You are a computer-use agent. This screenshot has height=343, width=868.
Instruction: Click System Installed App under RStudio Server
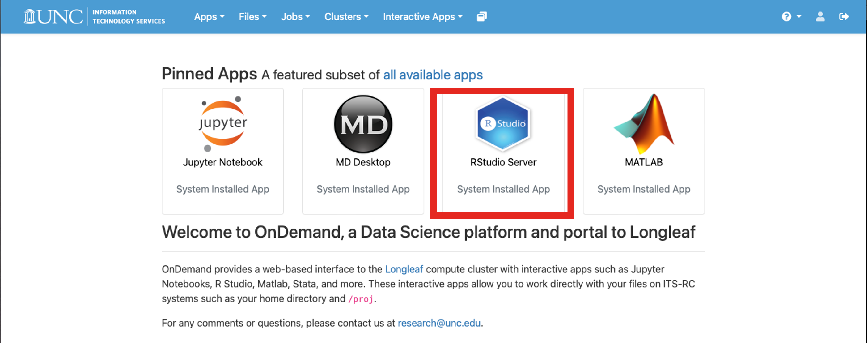click(x=503, y=189)
